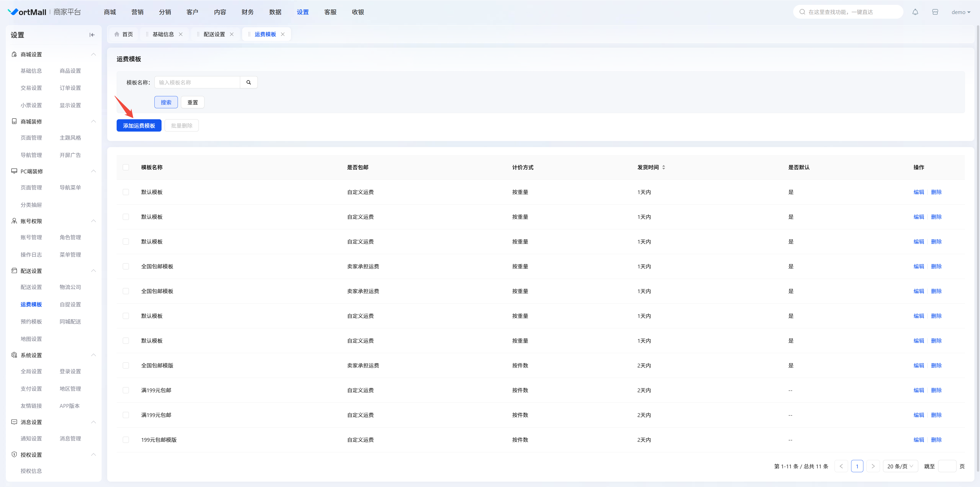
Task: Select 物流公司 in sidebar
Action: [x=70, y=287]
